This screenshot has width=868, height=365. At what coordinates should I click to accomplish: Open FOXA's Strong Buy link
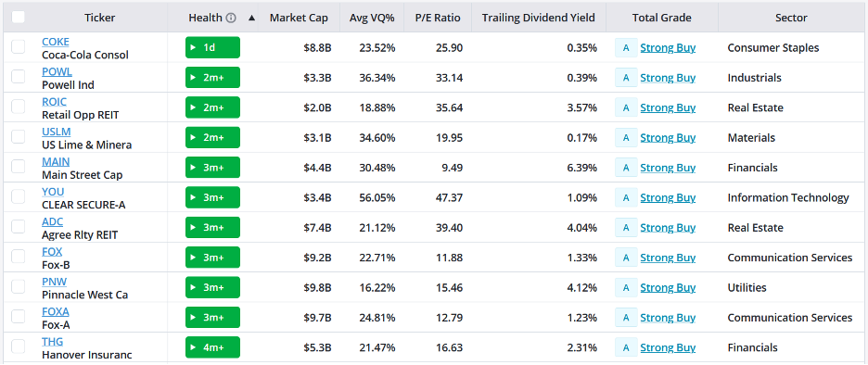668,318
